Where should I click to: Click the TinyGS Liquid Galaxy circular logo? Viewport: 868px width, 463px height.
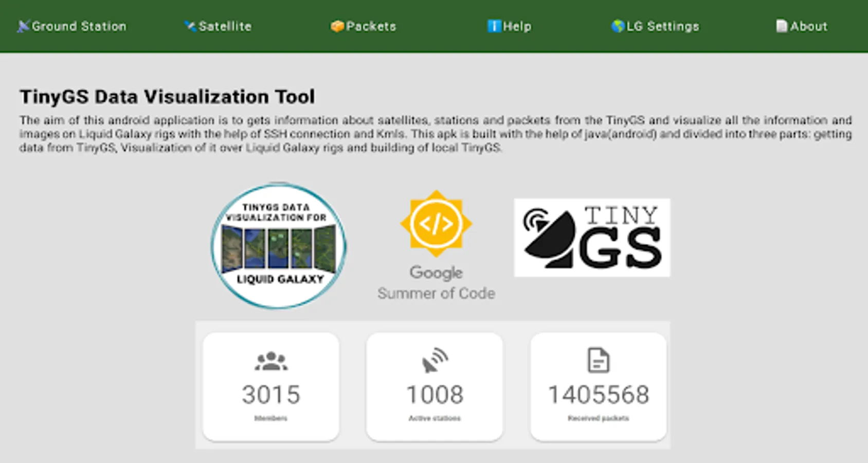279,246
